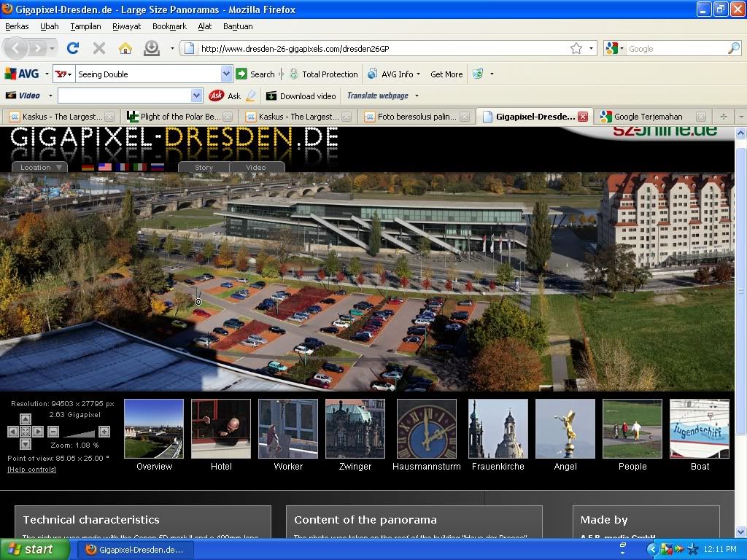
Task: Click the Help controls link
Action: (31, 470)
